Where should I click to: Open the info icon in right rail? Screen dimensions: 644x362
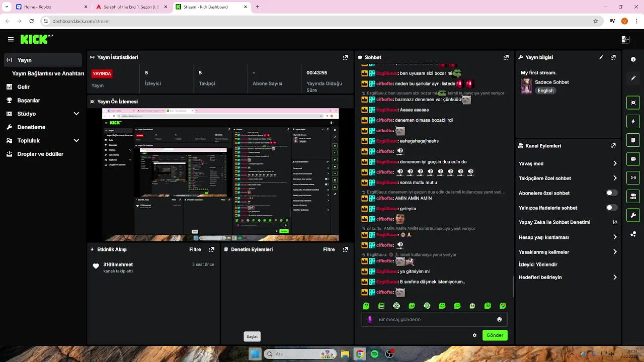click(x=633, y=59)
